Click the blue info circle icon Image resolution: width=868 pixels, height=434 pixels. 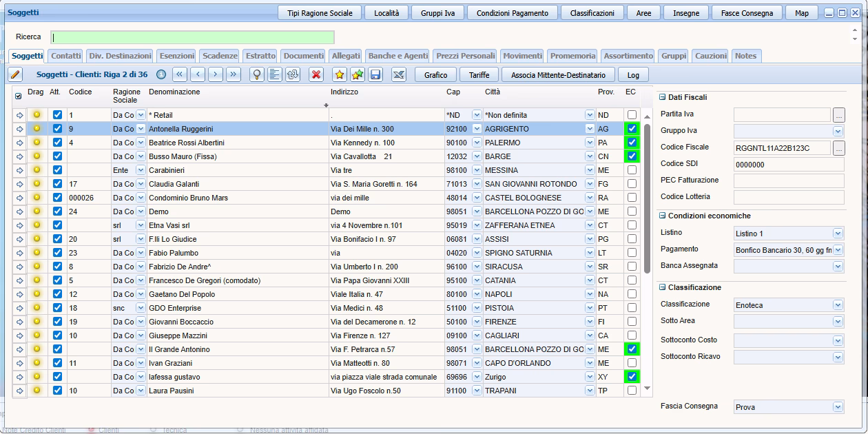tap(161, 74)
